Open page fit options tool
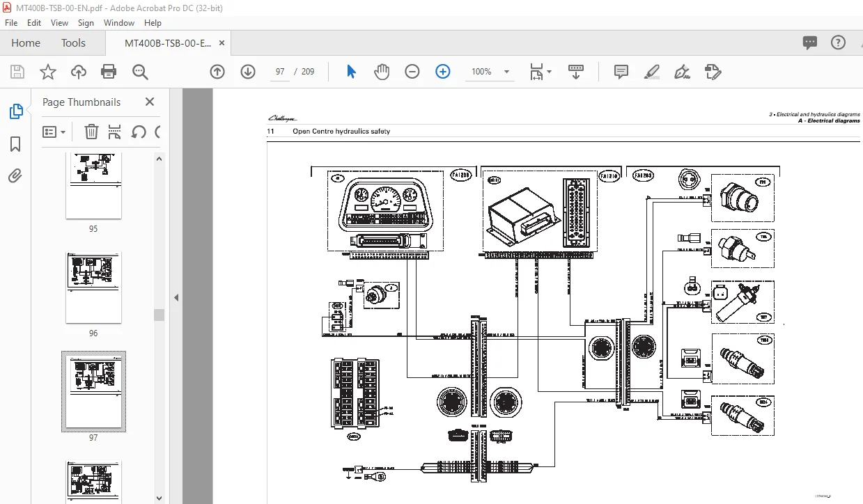The height and width of the screenshot is (504, 863). click(536, 72)
